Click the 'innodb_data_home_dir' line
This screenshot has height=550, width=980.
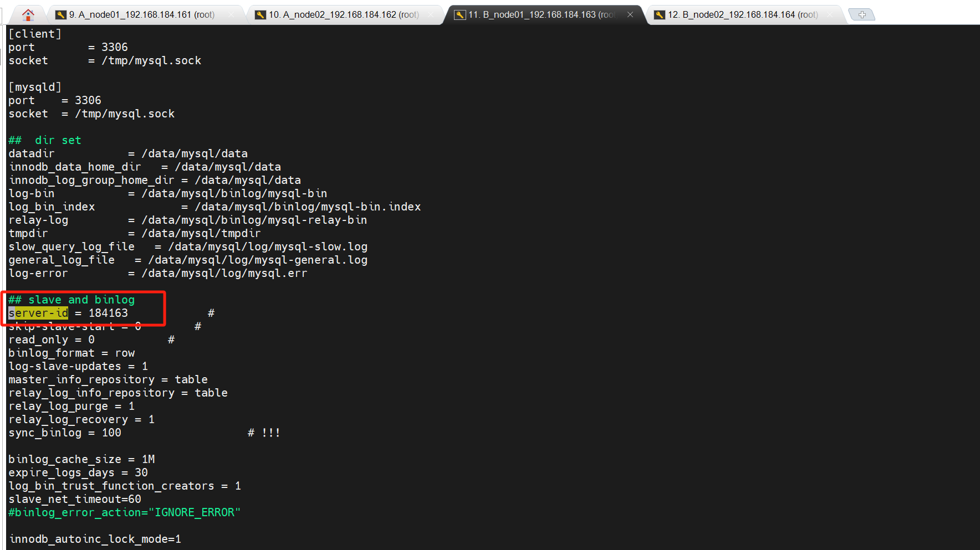[x=145, y=167]
